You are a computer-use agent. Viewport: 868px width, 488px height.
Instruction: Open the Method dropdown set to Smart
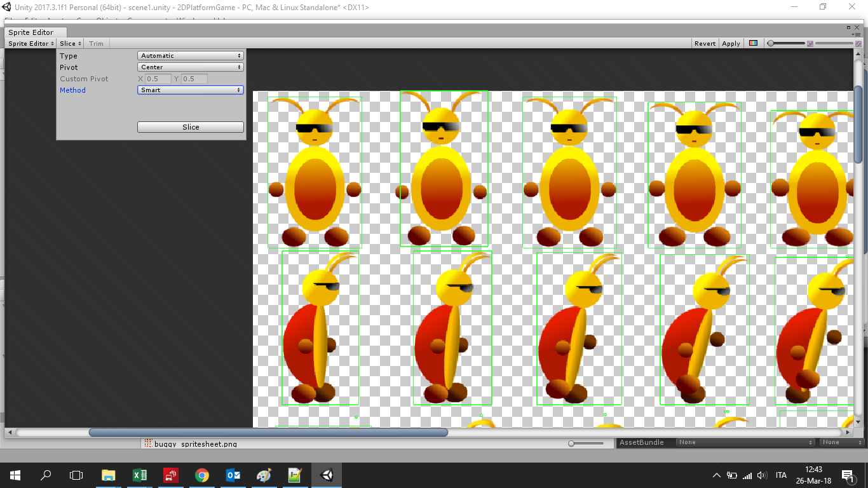click(190, 90)
